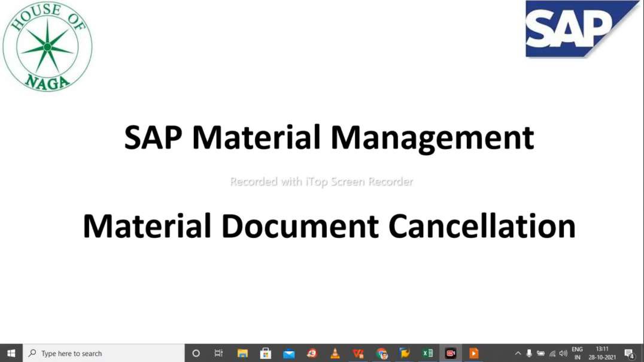
Task: Toggle the microphone in the system tray
Action: click(529, 353)
